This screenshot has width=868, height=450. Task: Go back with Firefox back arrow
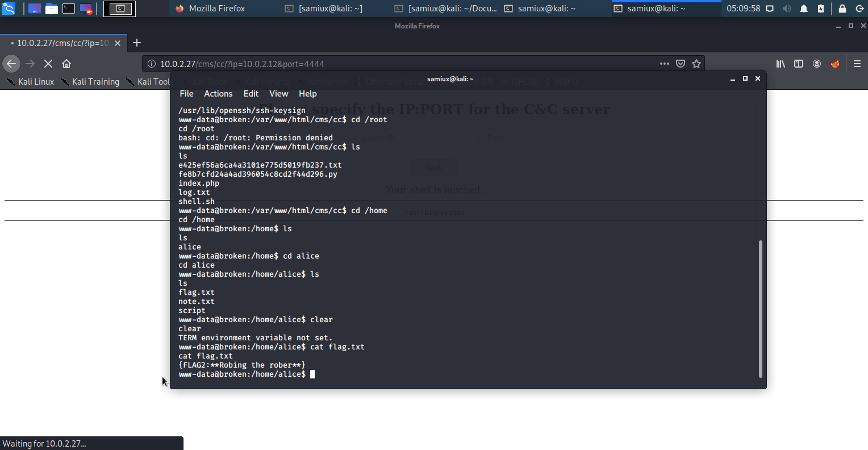tap(11, 64)
